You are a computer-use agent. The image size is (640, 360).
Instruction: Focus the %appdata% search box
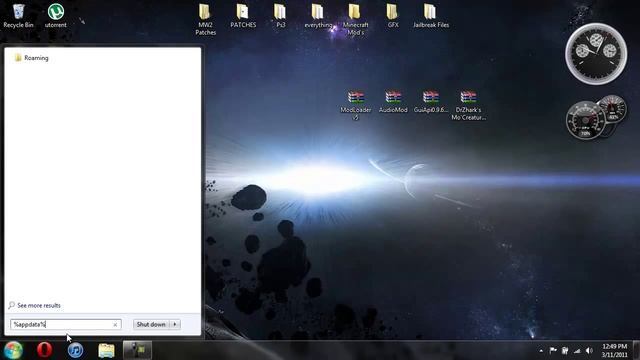click(x=66, y=324)
